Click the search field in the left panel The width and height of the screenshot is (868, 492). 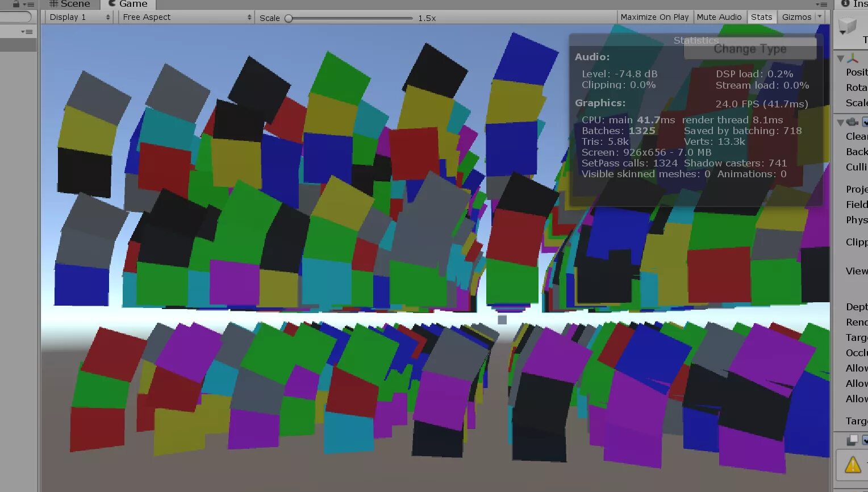(x=15, y=17)
